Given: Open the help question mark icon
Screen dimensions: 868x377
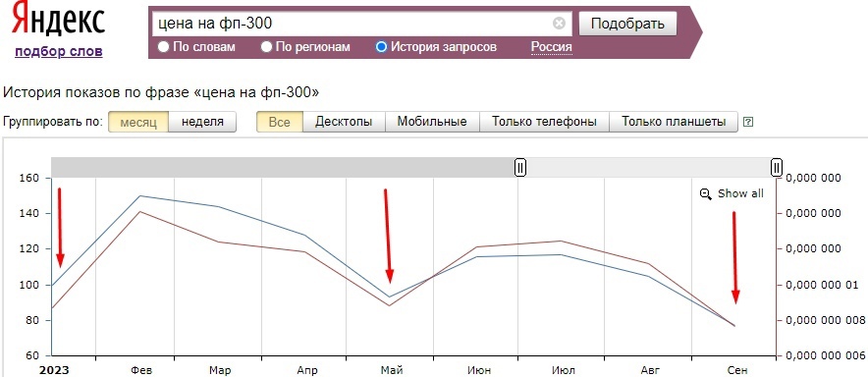Looking at the screenshot, I should [x=748, y=122].
